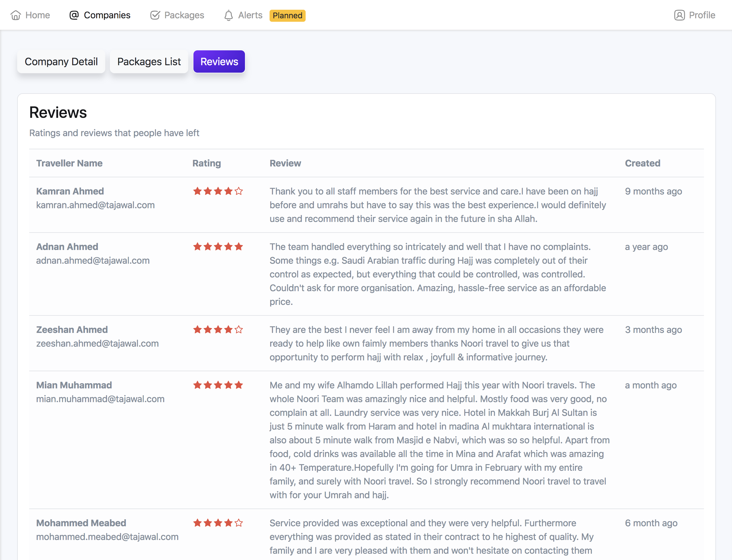This screenshot has width=732, height=560.
Task: Click Kamran Ahmed's empty fifth star
Action: [239, 191]
